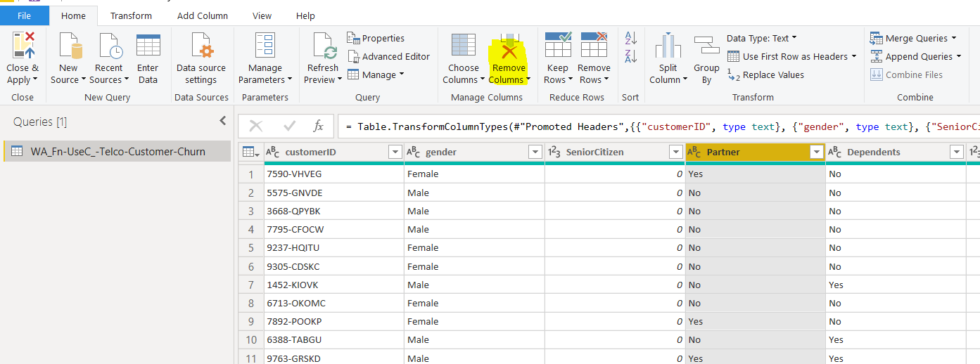Click the Enter Data table icon

[148, 46]
